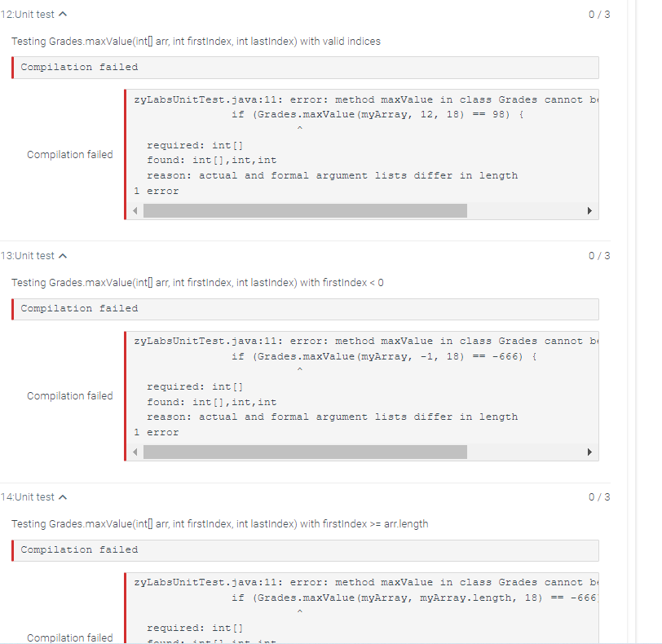Collapse the test 12 results section
Viewport: 662px width, 644px height.
pos(62,14)
